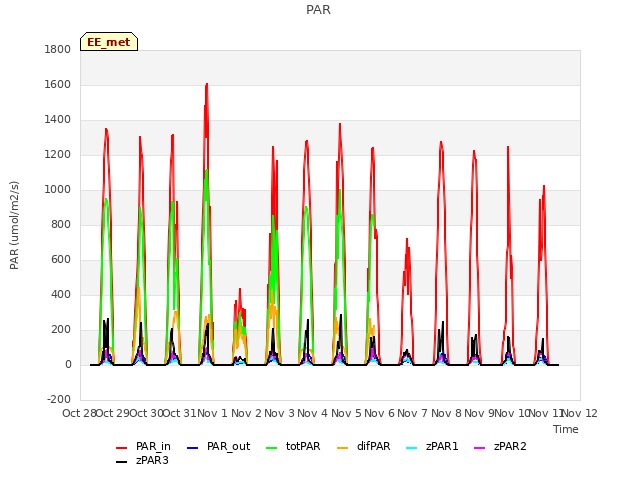Click the EE_met annotation label
640x480 pixels.
pos(109,42)
